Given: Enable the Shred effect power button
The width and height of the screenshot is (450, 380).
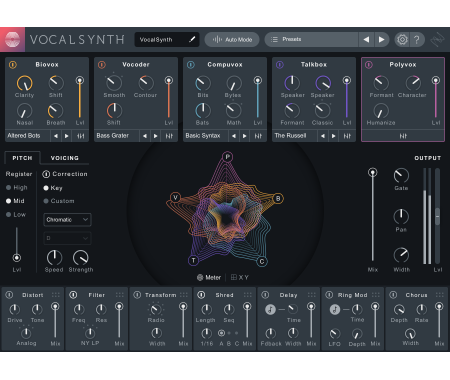Looking at the screenshot, I should (x=201, y=295).
